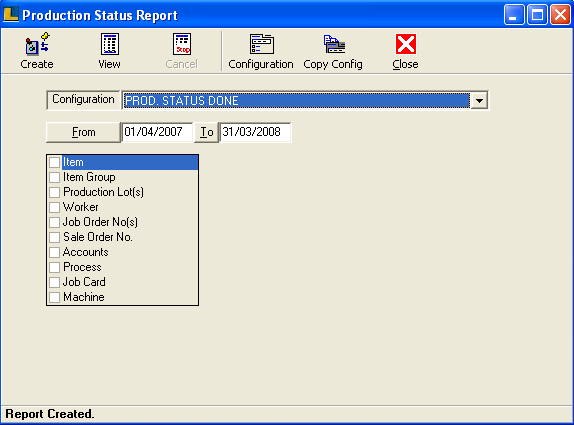Enable the Worker filter checkbox
Image resolution: width=574 pixels, height=425 pixels.
tap(55, 207)
